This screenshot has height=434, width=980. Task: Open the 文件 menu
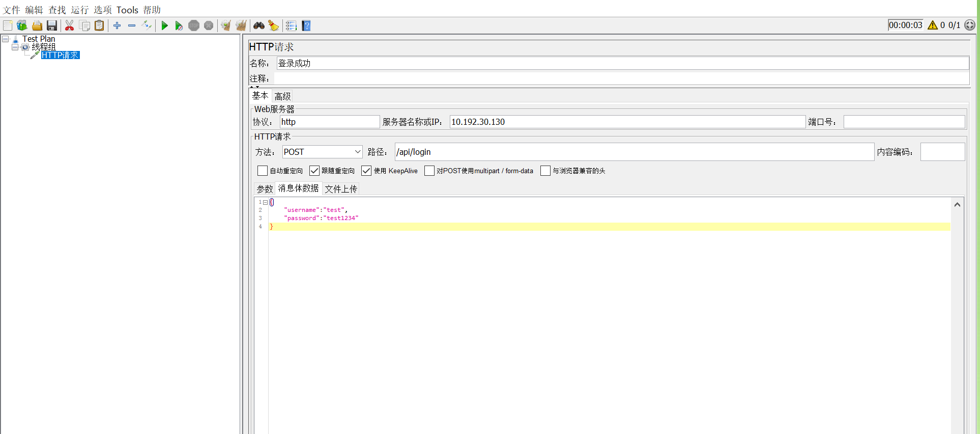tap(12, 10)
